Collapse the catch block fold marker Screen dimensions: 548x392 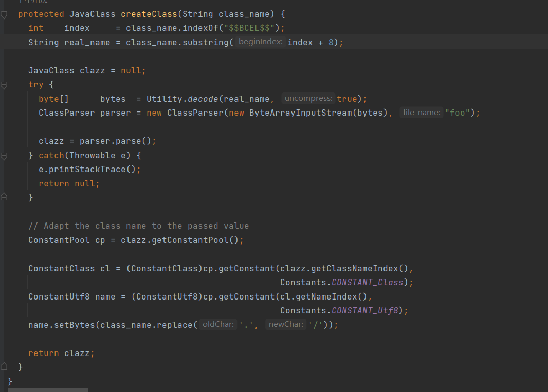point(4,155)
